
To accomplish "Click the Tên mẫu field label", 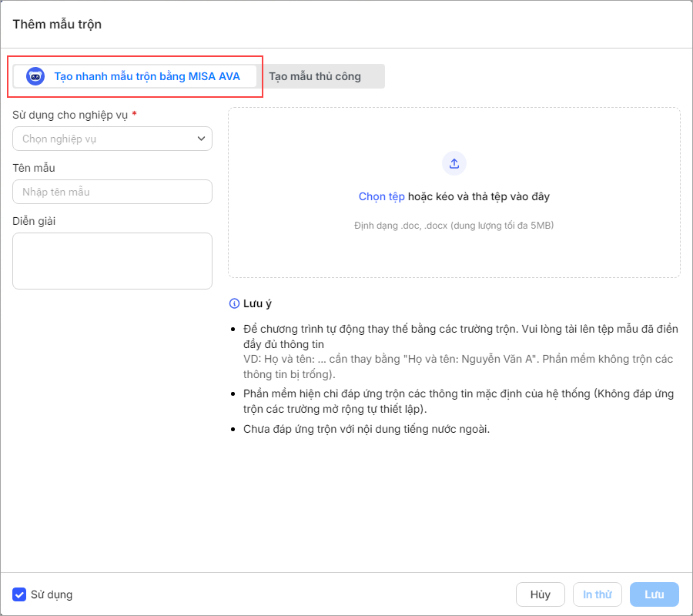I will [x=34, y=168].
